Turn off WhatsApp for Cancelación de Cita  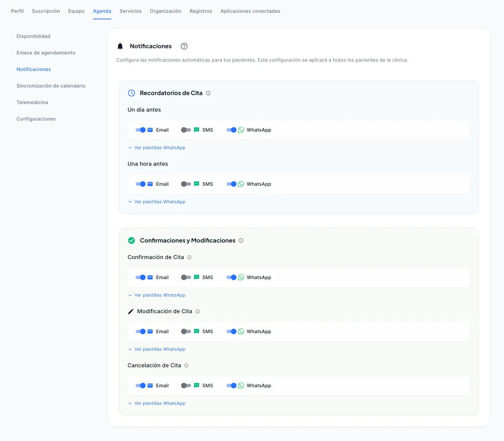click(x=232, y=386)
